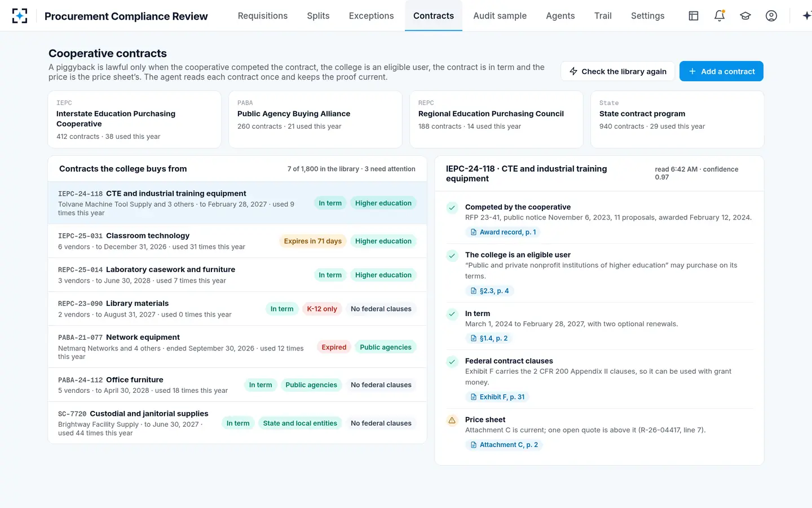Open the Settings tab
Image resolution: width=812 pixels, height=508 pixels.
[x=648, y=16]
